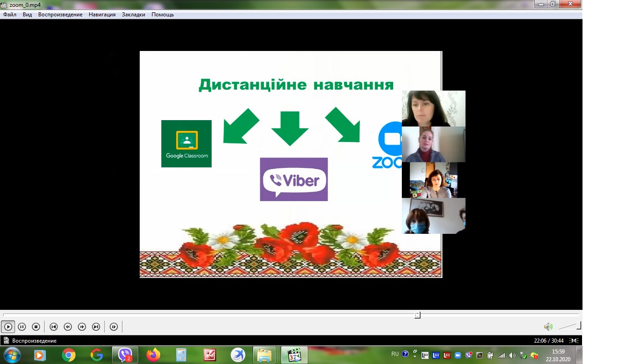Click the zoom_0.mp4 title bar icon

click(5, 5)
